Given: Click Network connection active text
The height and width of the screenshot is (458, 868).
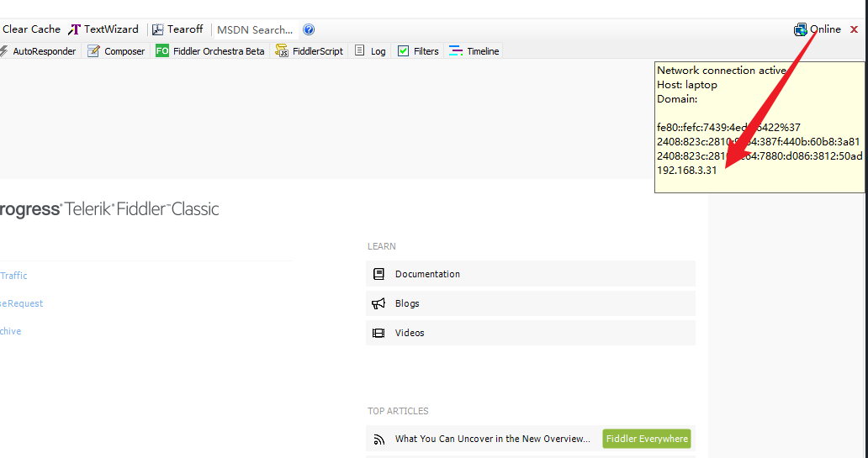Looking at the screenshot, I should [x=722, y=71].
